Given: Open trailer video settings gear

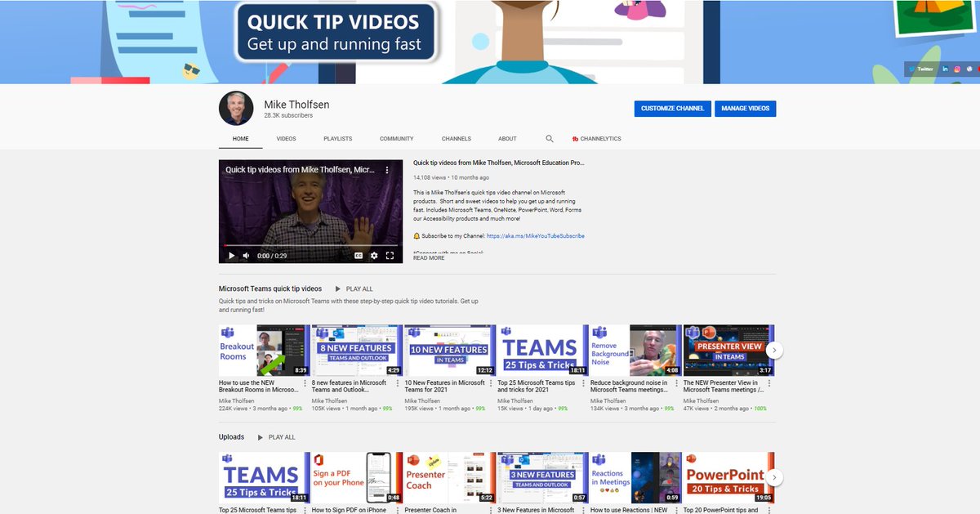Looking at the screenshot, I should pos(374,256).
